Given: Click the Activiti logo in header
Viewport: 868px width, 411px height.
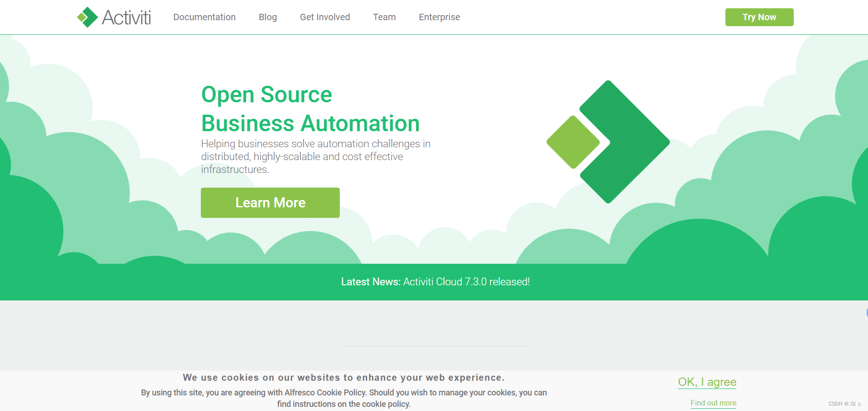Looking at the screenshot, I should click(x=114, y=17).
